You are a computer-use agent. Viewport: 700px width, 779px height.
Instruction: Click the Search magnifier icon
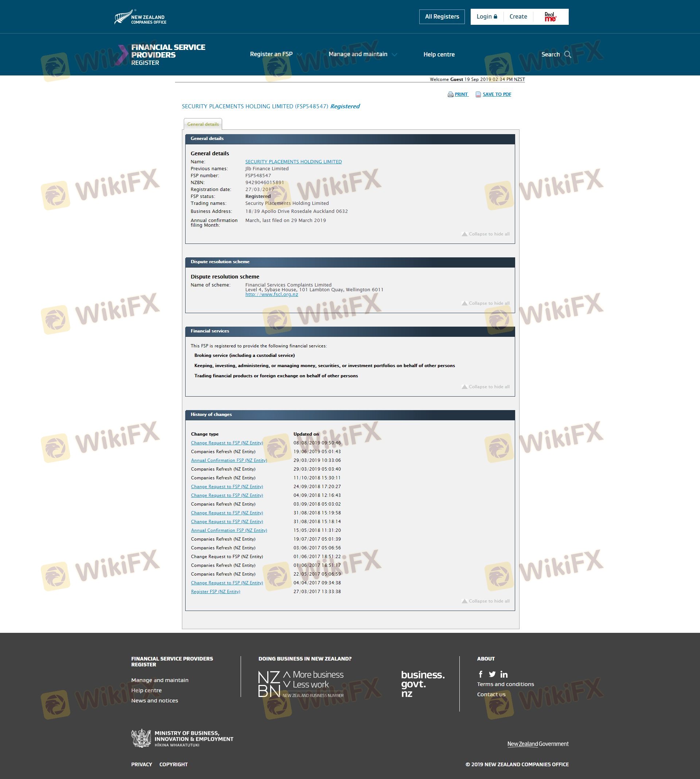[567, 54]
